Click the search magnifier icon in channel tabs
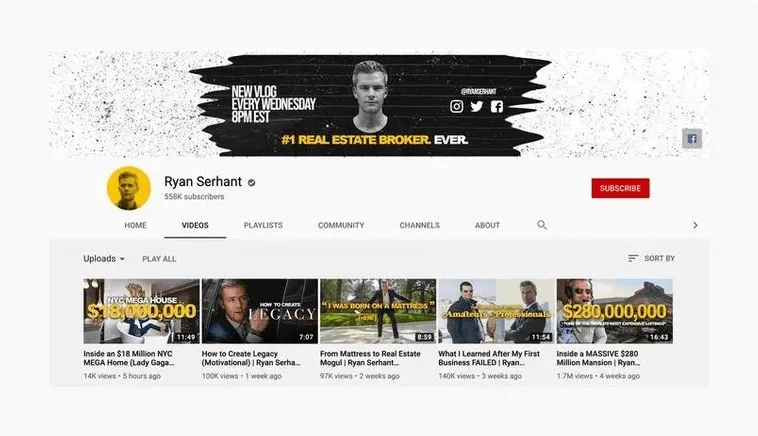Screen dimensions: 758x436 (x=542, y=225)
